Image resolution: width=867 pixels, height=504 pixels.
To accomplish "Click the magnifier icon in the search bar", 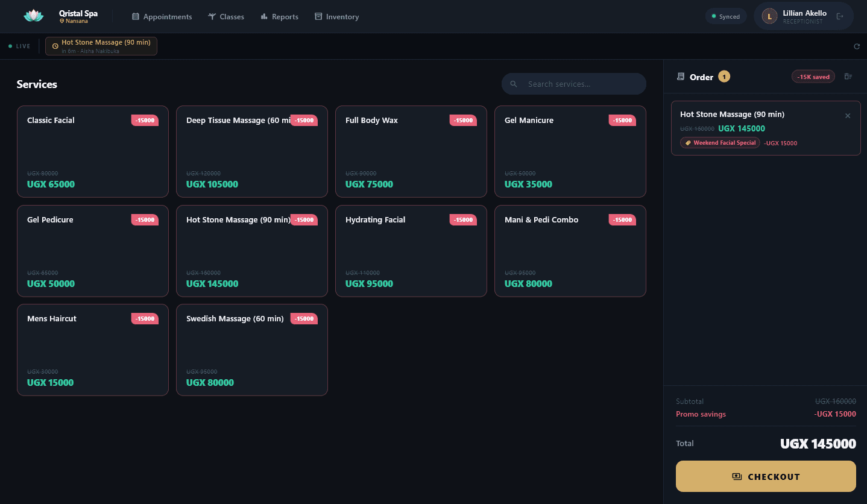I will [513, 84].
